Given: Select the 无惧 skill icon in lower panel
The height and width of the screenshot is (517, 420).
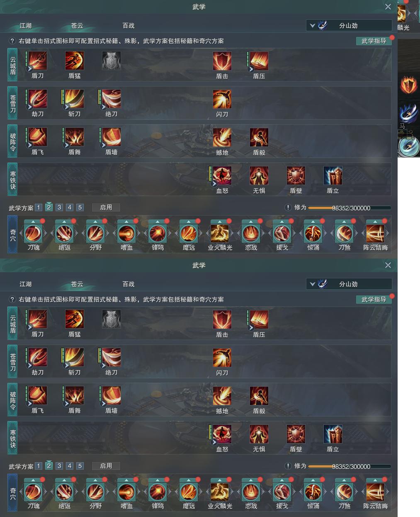Looking at the screenshot, I should (259, 434).
